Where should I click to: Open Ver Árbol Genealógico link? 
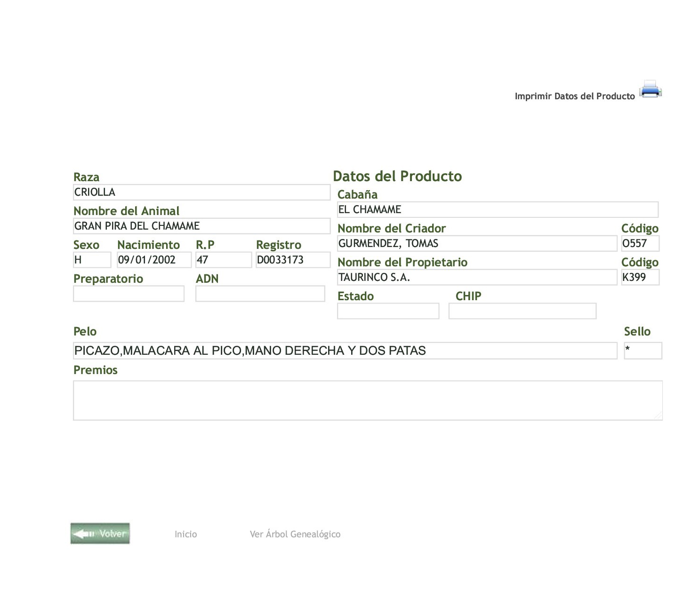(295, 534)
